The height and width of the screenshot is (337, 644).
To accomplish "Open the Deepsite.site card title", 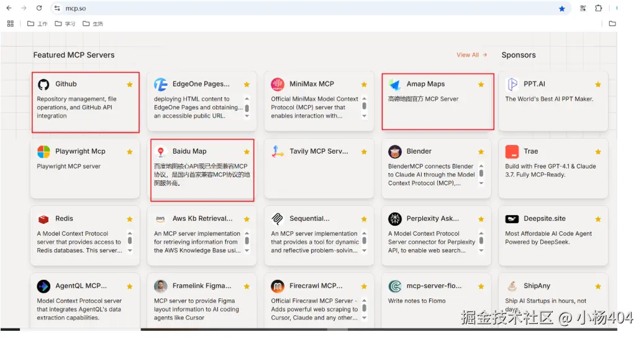I will pyautogui.click(x=545, y=218).
